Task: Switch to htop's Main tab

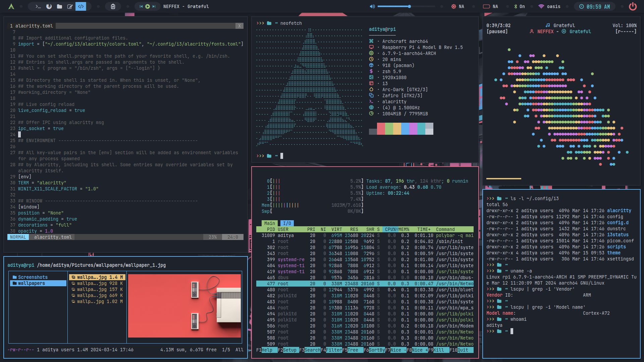Action: click(x=269, y=223)
